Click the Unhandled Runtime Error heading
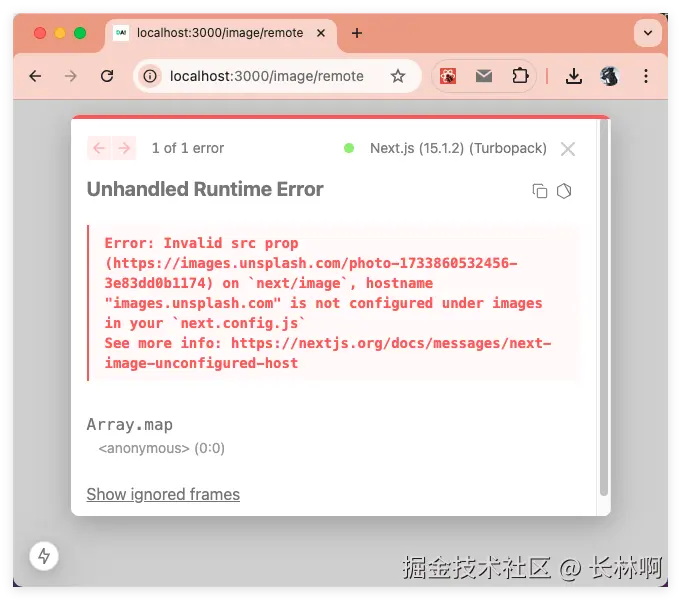This screenshot has height=600, width=681. [x=205, y=189]
